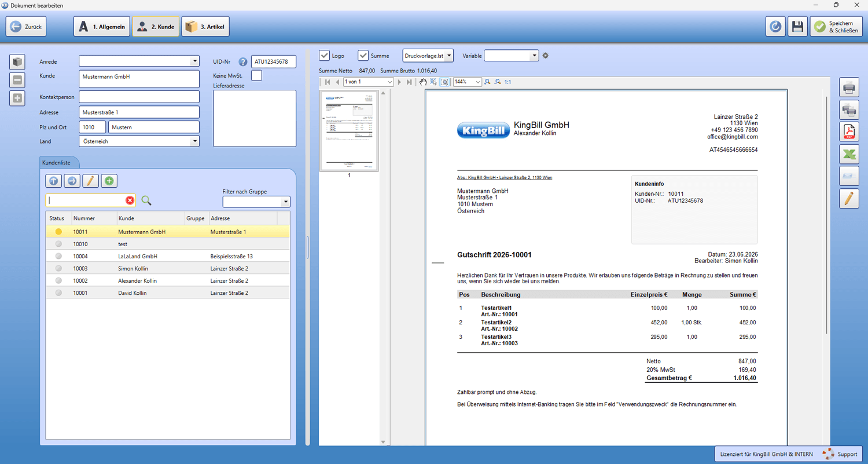
Task: Toggle status dot for David Kollin
Action: (58, 293)
